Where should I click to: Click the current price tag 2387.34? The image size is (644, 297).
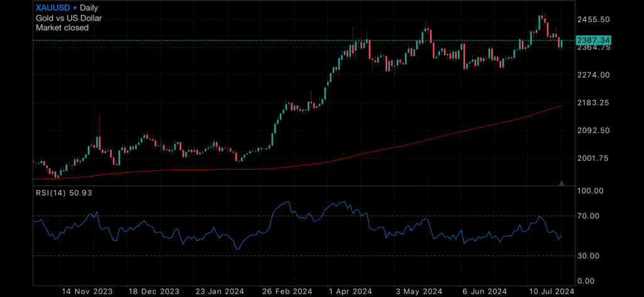(594, 40)
